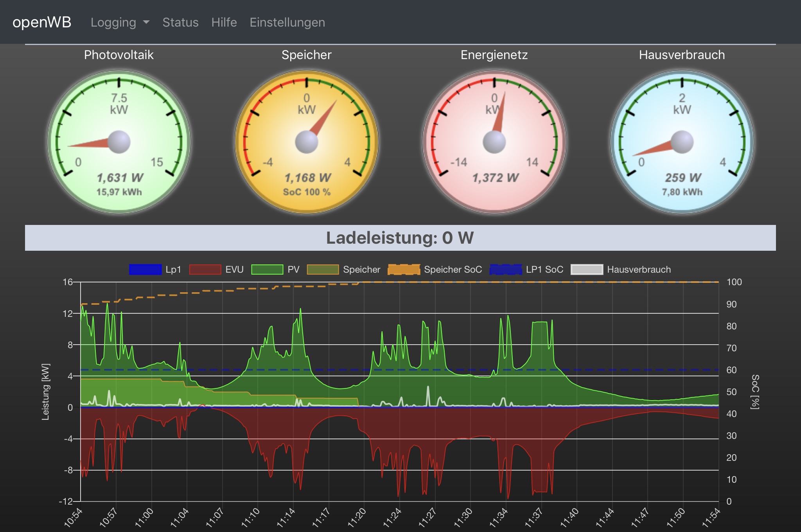Click the Logging dropdown caret arrow
The image size is (801, 532).
[147, 22]
